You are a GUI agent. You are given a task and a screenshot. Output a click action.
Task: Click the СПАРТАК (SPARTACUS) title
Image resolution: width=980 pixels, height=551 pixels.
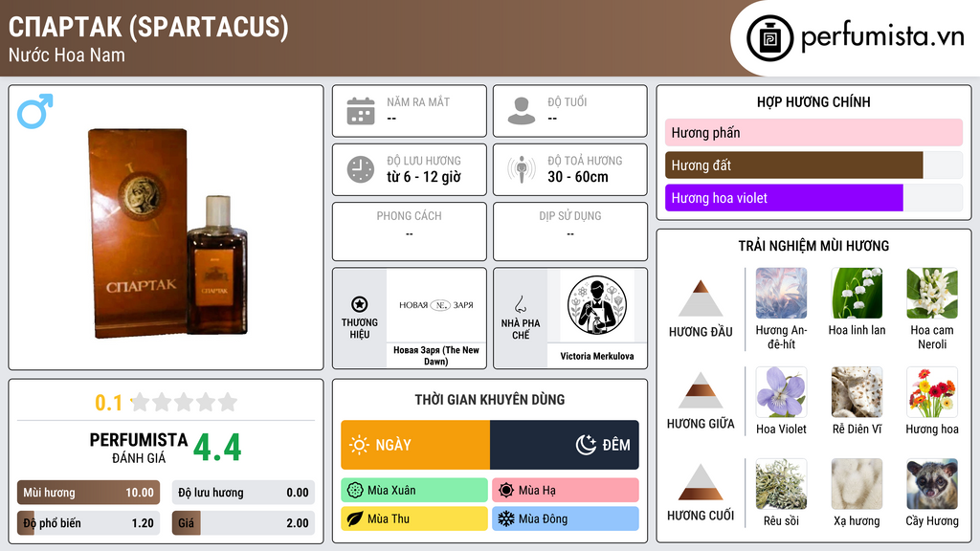148,27
